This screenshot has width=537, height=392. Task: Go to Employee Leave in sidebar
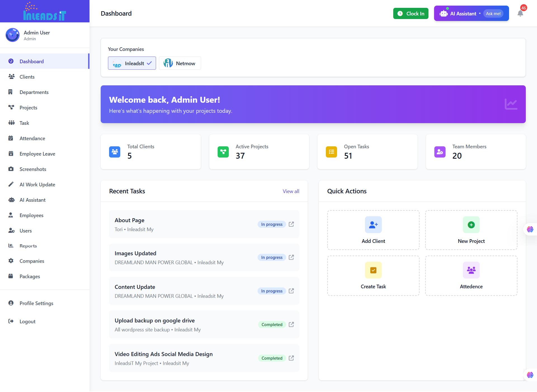click(x=37, y=154)
